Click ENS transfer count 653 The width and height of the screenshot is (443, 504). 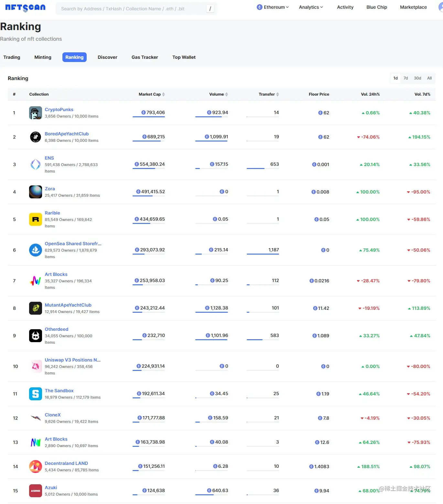275,164
